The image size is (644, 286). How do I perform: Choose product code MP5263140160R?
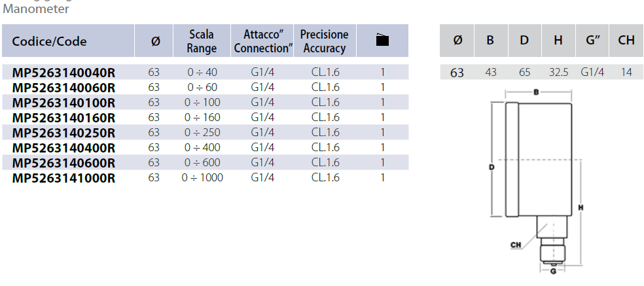pos(64,117)
